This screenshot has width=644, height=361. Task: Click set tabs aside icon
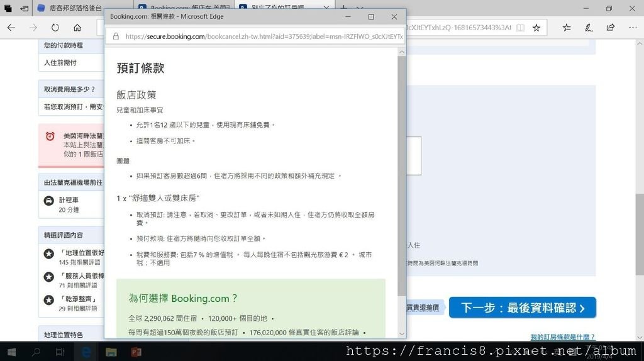pyautogui.click(x=25, y=8)
